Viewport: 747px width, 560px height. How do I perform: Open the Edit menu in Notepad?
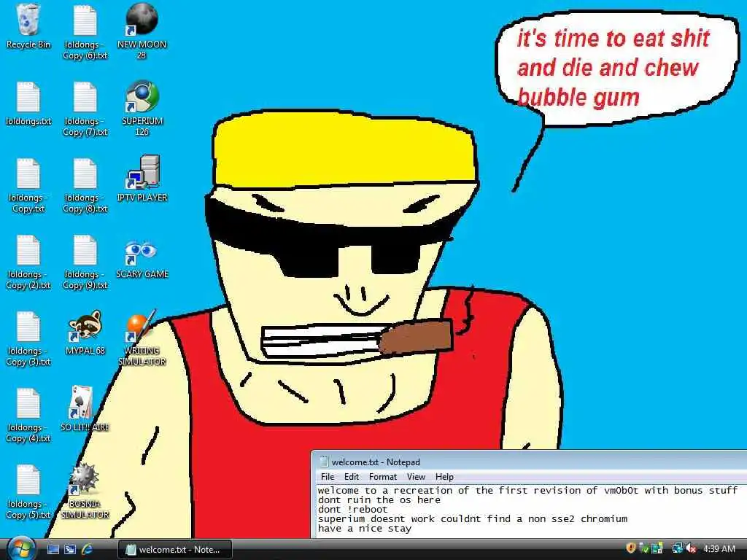click(352, 477)
